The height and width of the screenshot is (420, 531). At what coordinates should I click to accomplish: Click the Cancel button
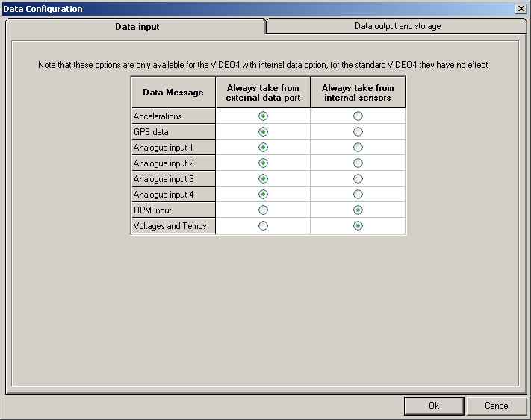[497, 406]
